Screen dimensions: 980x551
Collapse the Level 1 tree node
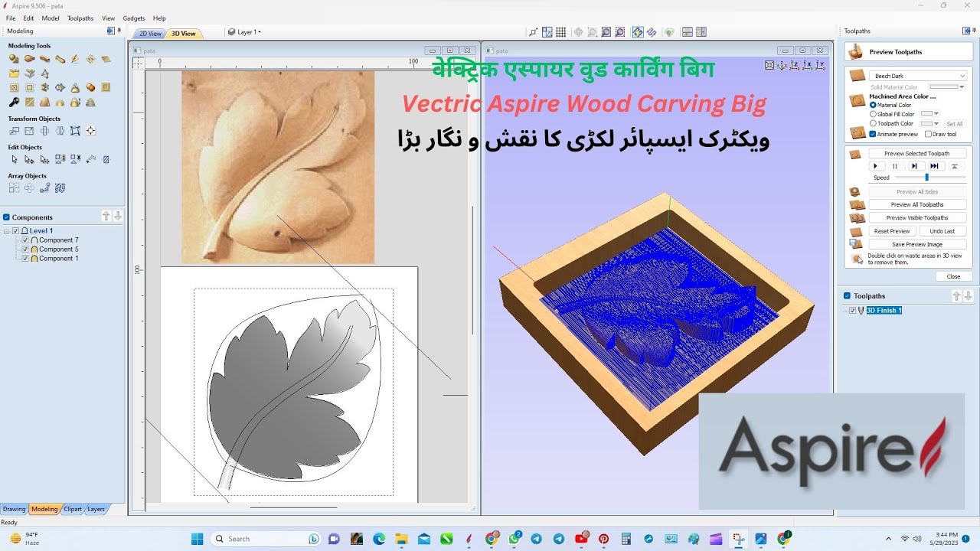click(7, 230)
